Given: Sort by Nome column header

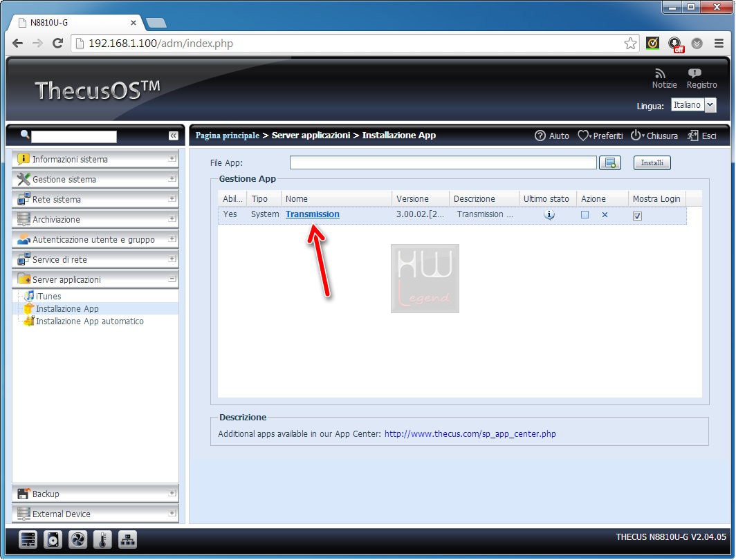Looking at the screenshot, I should point(336,199).
